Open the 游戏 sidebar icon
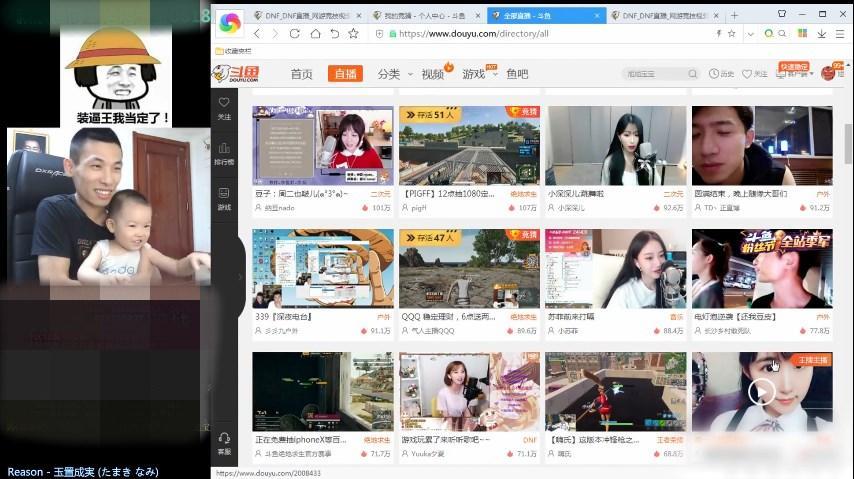854x479 pixels. coord(224,197)
